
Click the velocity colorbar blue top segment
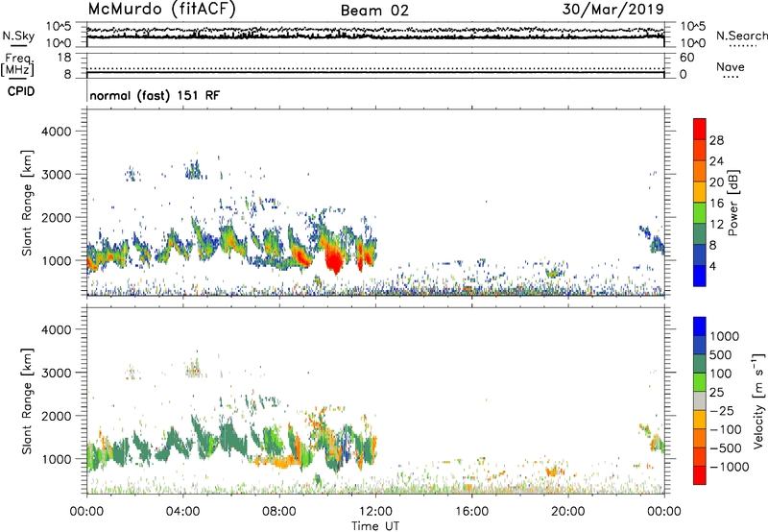click(700, 326)
